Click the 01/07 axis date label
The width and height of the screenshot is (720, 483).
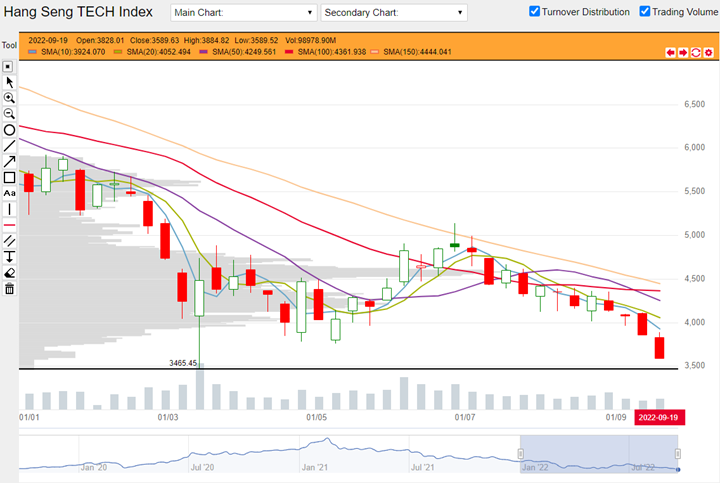point(465,417)
